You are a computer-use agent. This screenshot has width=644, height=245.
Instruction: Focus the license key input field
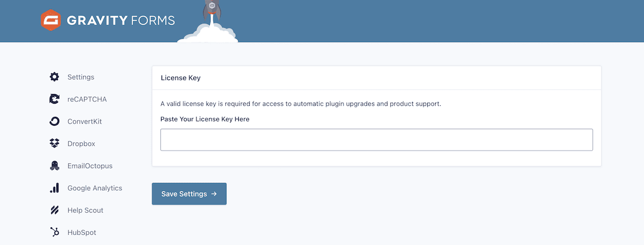377,140
